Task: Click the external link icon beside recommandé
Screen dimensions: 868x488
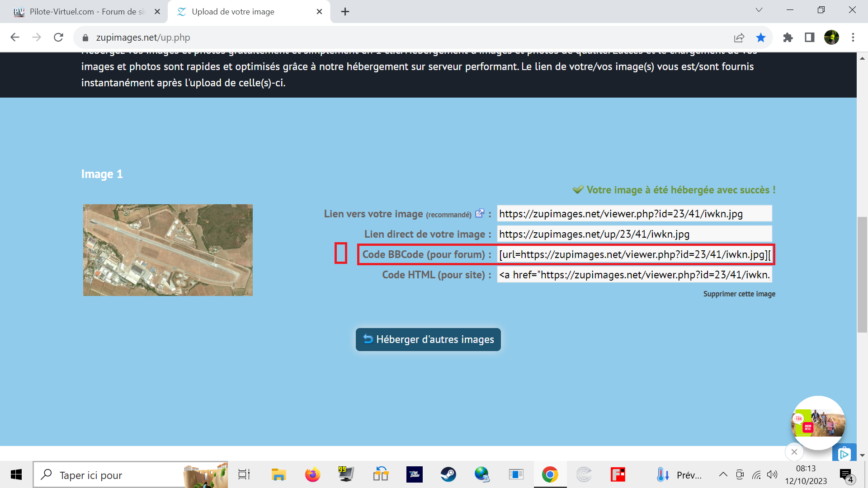Action: (480, 213)
